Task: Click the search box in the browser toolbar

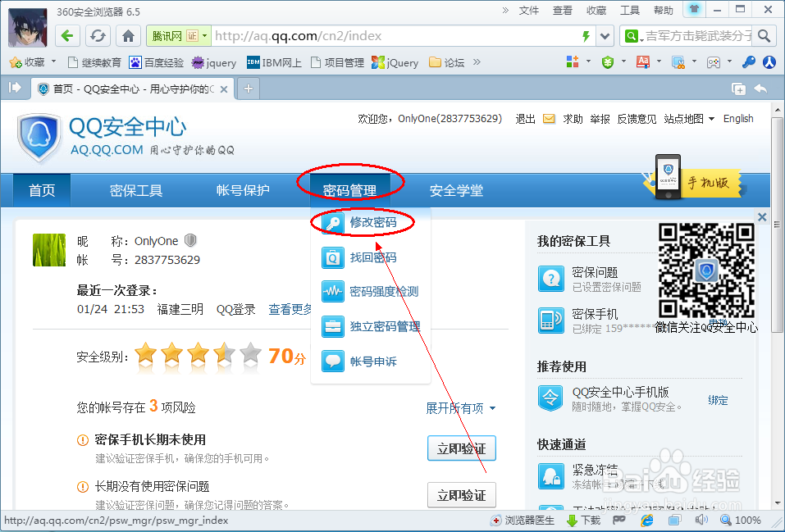Action: coord(697,36)
